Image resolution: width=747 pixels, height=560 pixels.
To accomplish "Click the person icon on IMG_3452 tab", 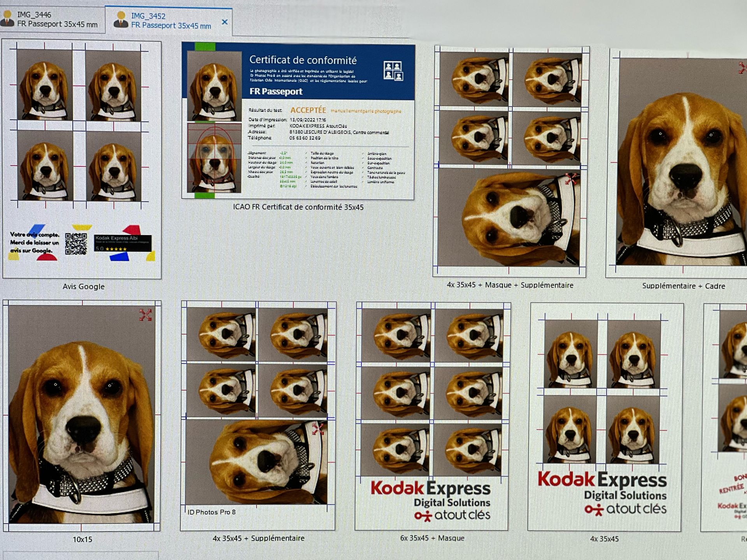I will [121, 20].
